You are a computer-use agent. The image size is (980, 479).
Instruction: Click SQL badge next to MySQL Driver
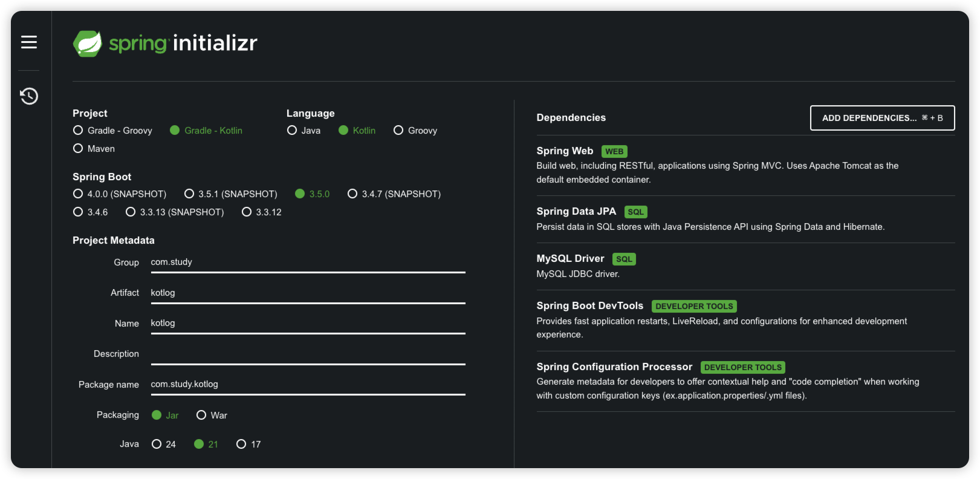point(624,259)
